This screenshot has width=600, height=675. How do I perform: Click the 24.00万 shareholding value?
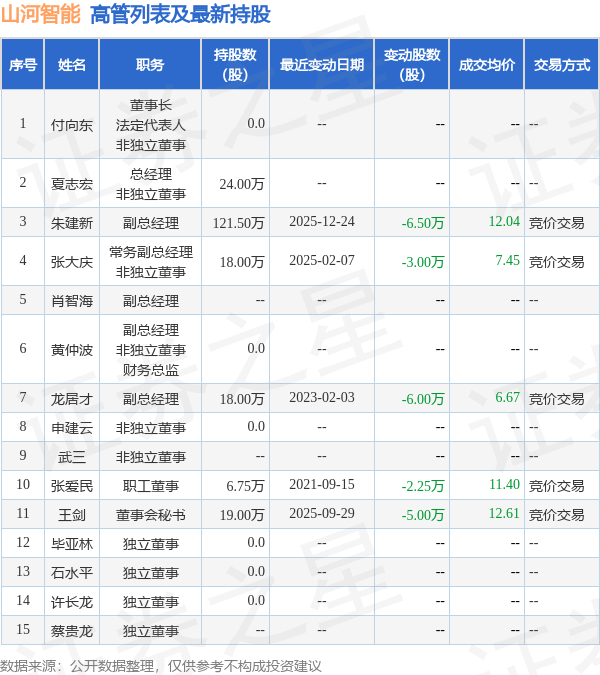click(242, 184)
